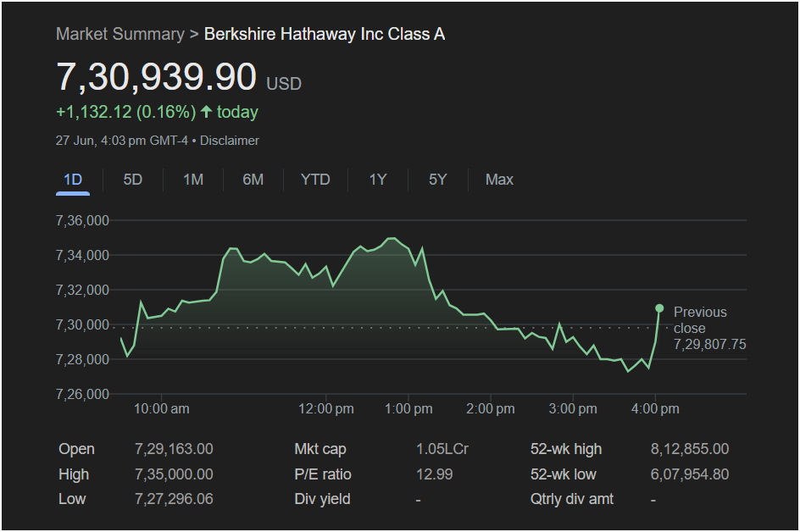
Task: Click the P/E ratio label
Action: (323, 474)
